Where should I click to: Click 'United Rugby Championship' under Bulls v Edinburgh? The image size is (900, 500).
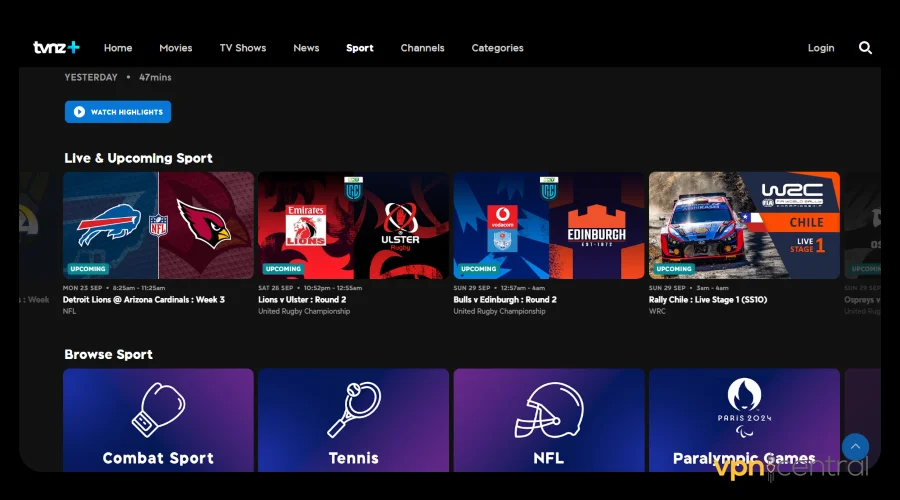coord(499,311)
